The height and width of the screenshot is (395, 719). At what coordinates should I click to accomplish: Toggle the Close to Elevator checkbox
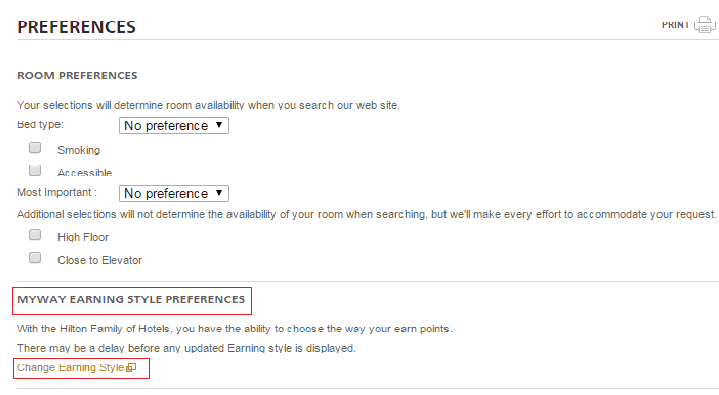click(35, 258)
